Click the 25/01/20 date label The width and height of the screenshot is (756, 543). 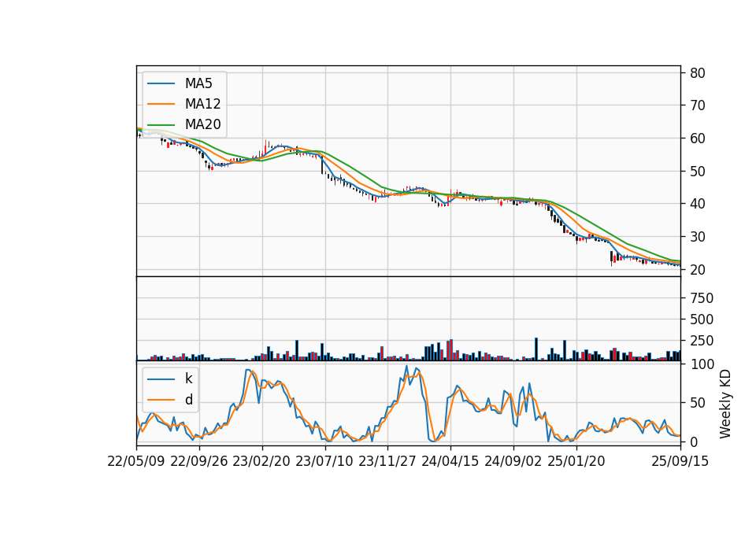(576, 461)
